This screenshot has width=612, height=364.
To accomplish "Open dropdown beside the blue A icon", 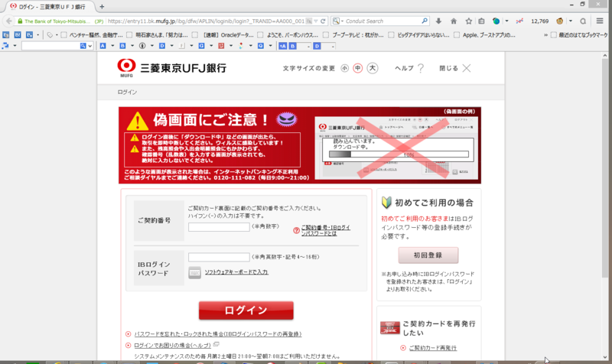I will 112,46.
